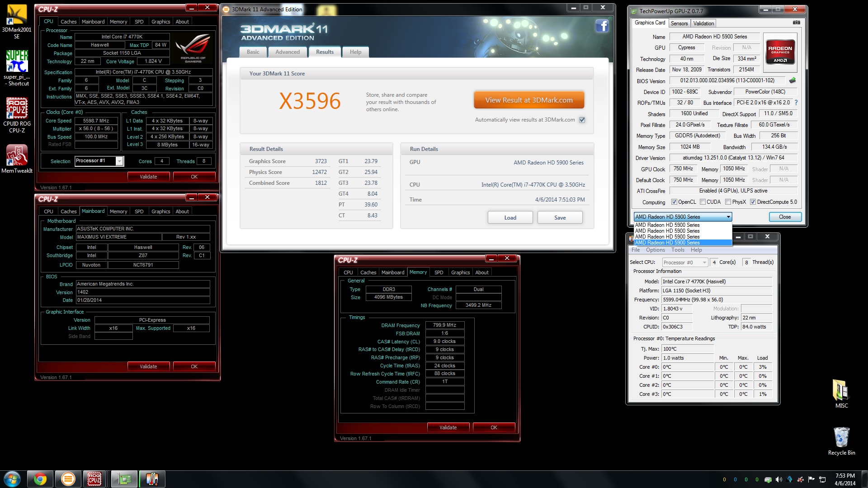Screen dimensions: 868x488
Task: Click the DRAM Frequency 799.9 MHz field
Action: (445, 325)
